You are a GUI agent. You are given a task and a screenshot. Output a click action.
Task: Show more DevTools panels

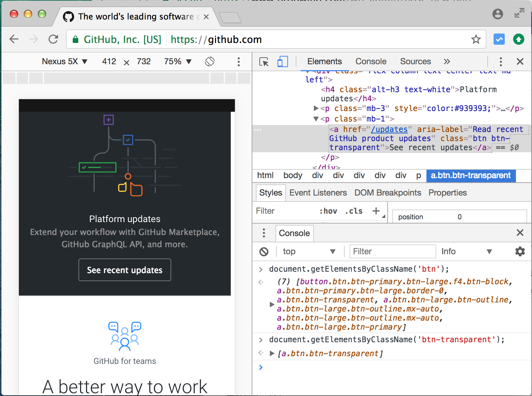click(x=447, y=61)
